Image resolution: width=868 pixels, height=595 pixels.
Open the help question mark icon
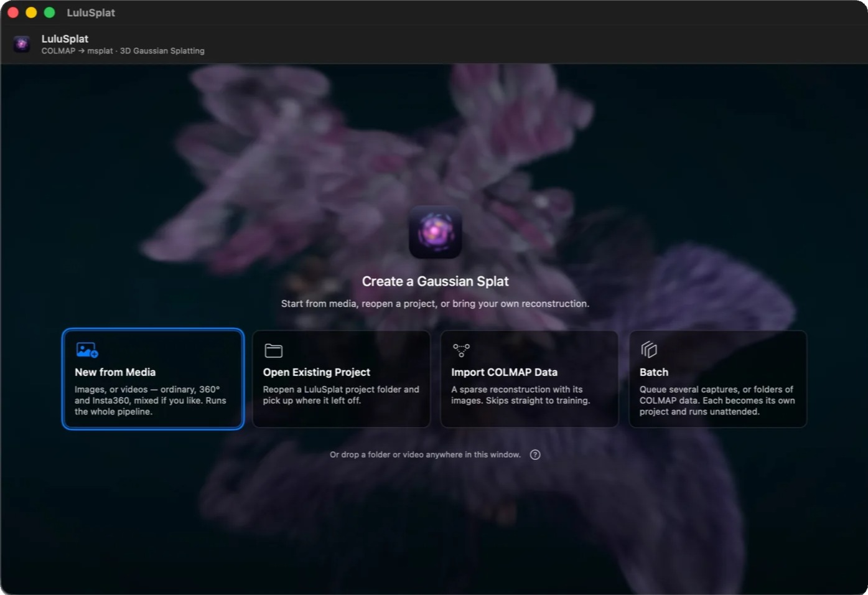pyautogui.click(x=535, y=455)
